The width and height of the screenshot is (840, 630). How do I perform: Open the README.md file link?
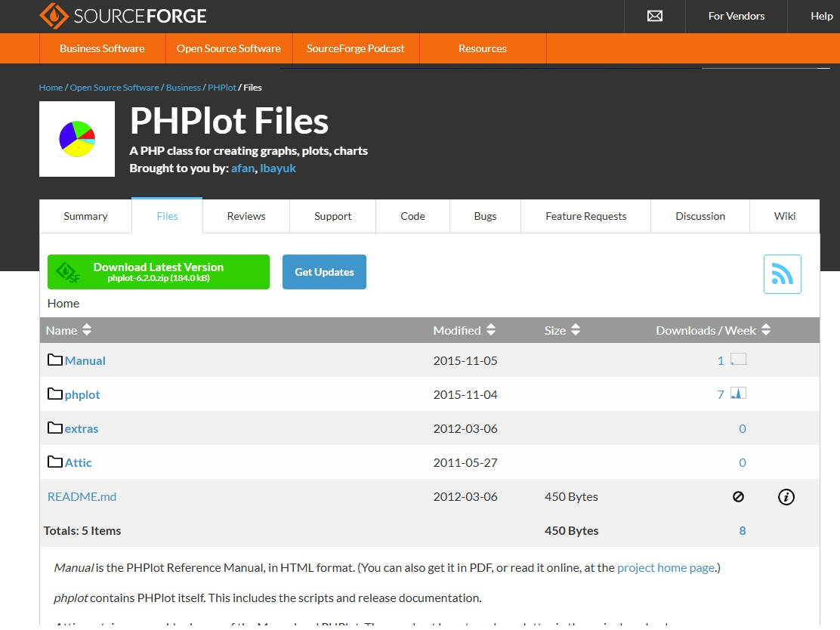[82, 496]
